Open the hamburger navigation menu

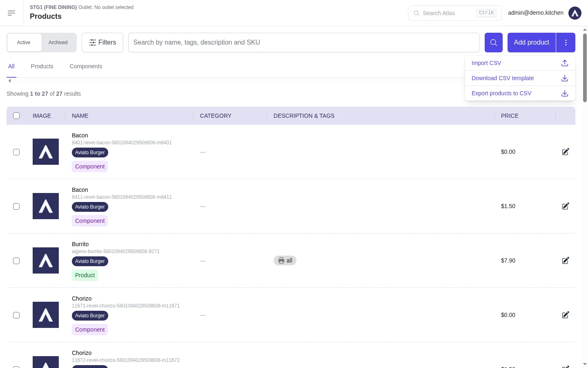pos(11,13)
